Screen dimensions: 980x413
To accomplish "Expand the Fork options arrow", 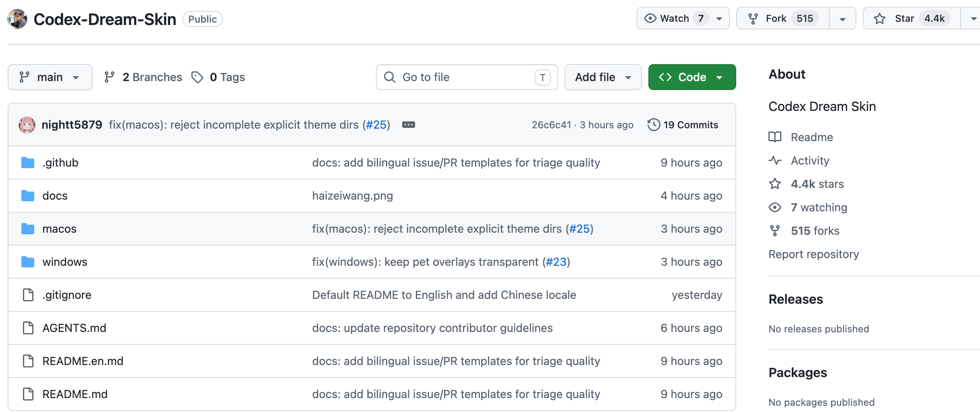I will (x=842, y=19).
